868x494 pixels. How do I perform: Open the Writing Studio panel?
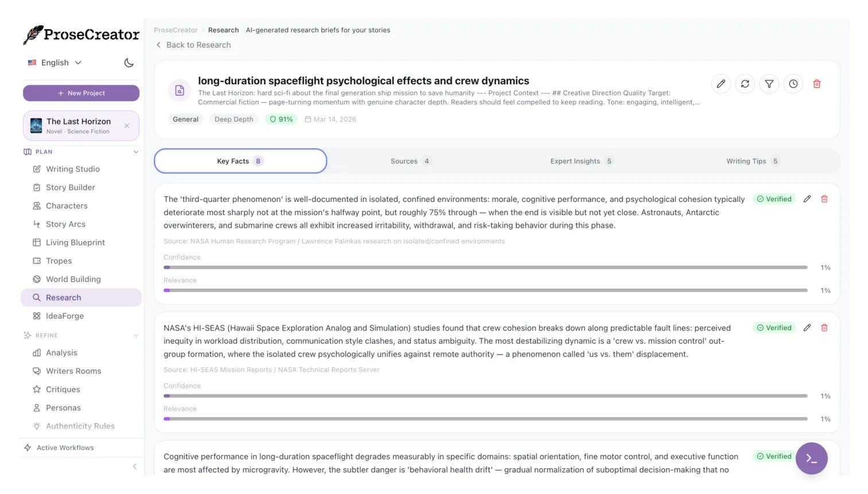(x=72, y=169)
